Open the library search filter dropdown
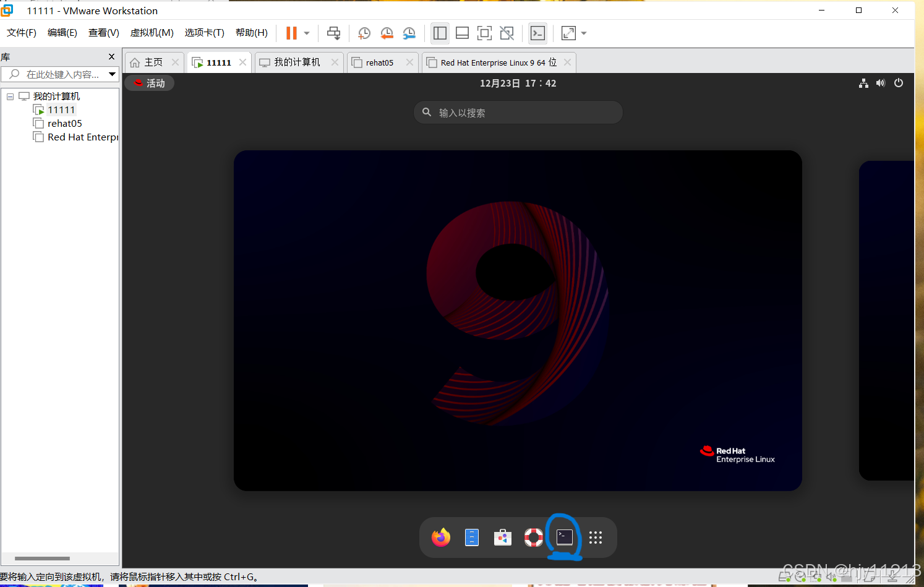 click(x=112, y=74)
